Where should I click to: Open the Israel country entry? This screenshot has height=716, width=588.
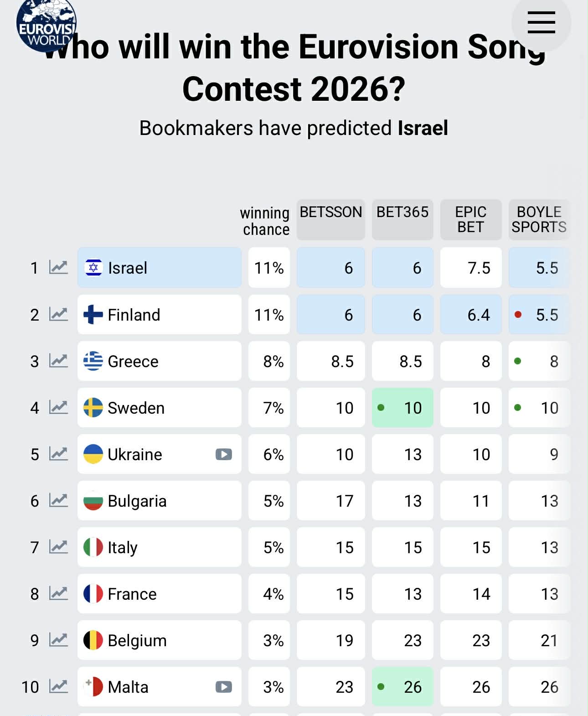pyautogui.click(x=159, y=268)
